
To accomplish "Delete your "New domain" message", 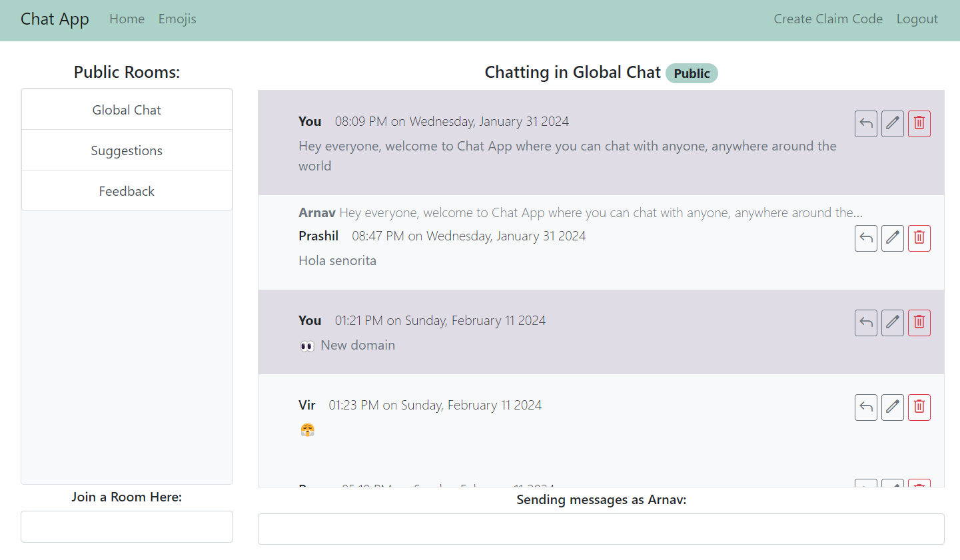I will pos(919,322).
